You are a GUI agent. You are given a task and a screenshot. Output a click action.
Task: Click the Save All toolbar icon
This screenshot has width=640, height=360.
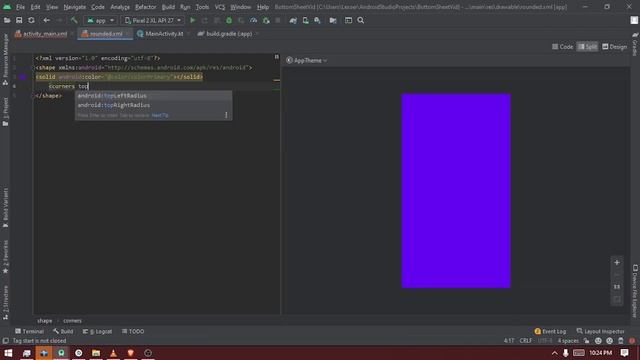pos(19,20)
